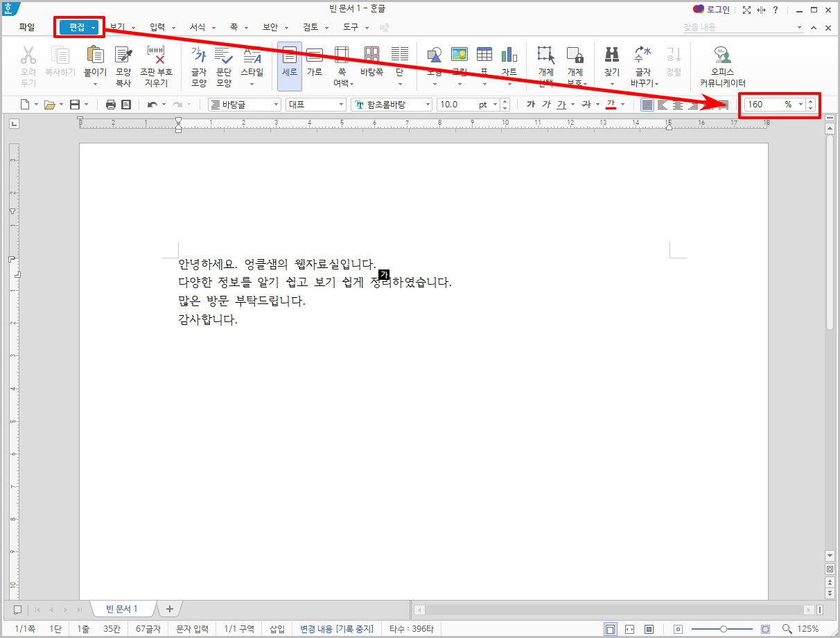Click the zoom slider in the status bar
The height and width of the screenshot is (638, 840).
[x=724, y=629]
